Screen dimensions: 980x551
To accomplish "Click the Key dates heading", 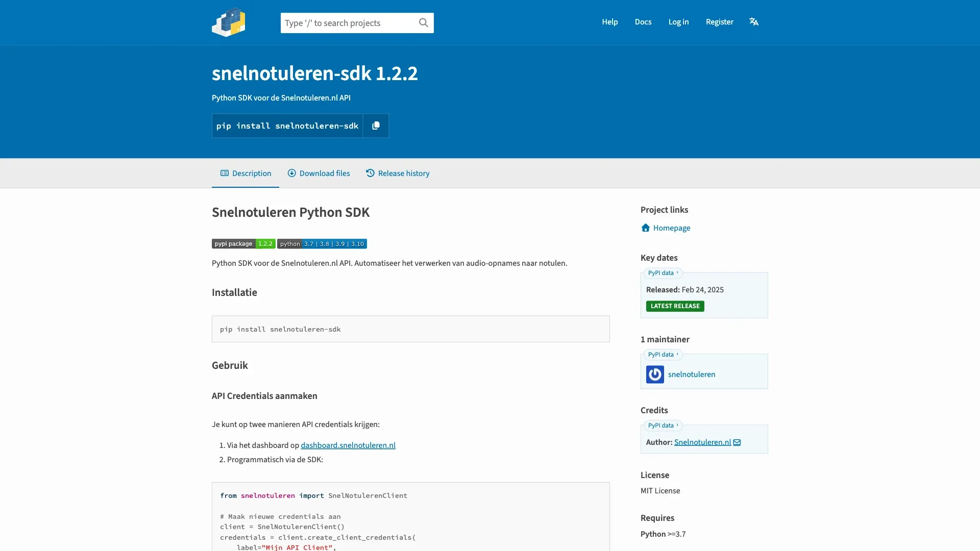I will pyautogui.click(x=659, y=258).
